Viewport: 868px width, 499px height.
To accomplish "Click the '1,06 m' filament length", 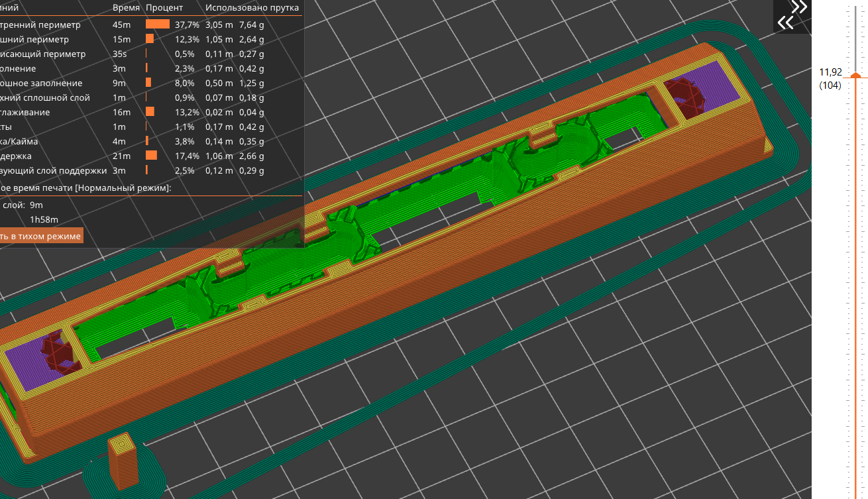I will pyautogui.click(x=219, y=156).
